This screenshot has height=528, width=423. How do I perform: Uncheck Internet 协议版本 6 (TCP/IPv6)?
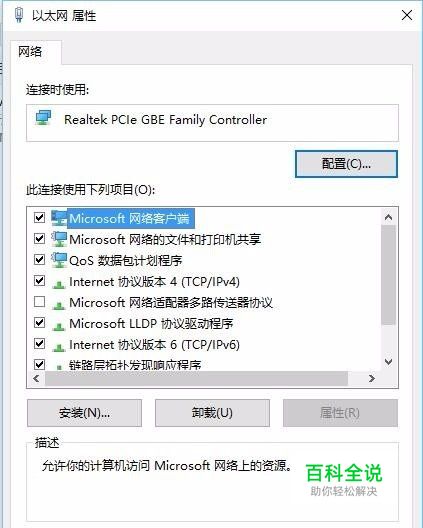pyautogui.click(x=39, y=343)
